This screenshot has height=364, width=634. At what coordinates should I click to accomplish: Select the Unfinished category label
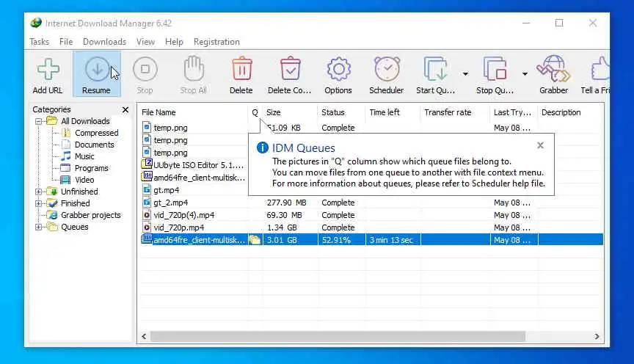click(79, 192)
